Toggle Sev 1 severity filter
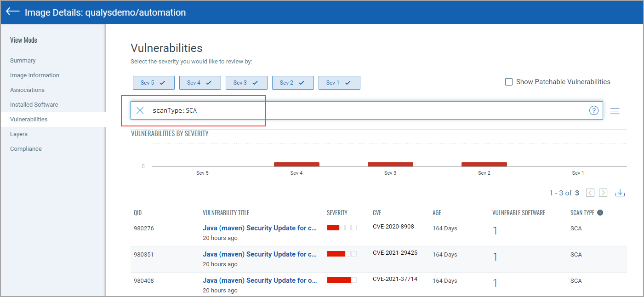 (x=339, y=83)
